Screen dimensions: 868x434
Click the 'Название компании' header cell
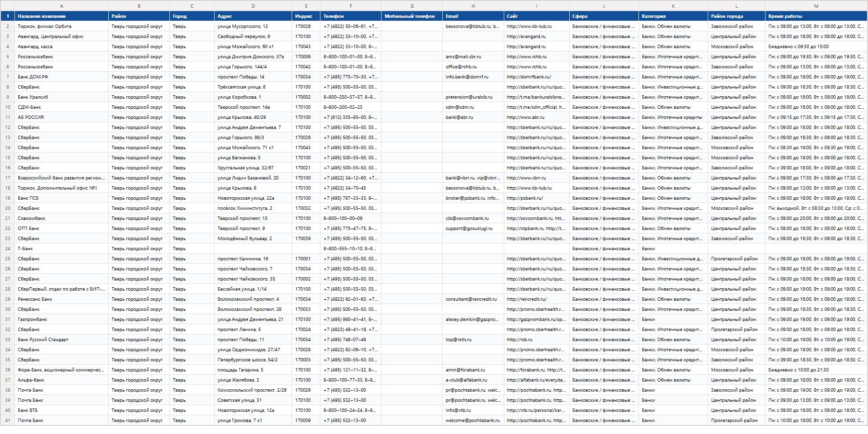click(x=62, y=16)
